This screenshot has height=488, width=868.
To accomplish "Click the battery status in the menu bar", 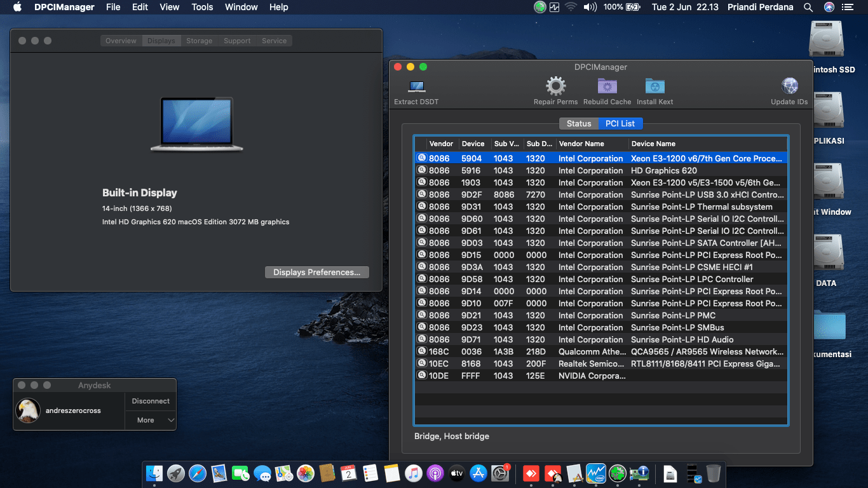I will point(621,7).
